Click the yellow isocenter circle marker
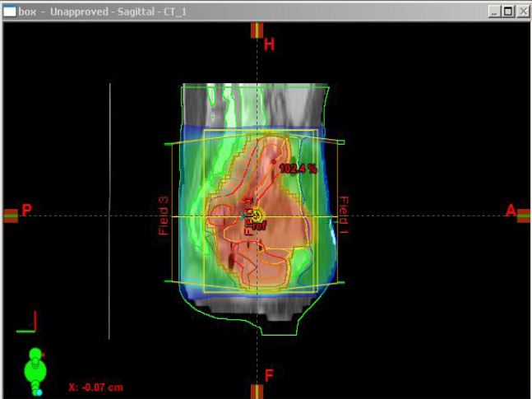This screenshot has width=532, height=399. [257, 214]
